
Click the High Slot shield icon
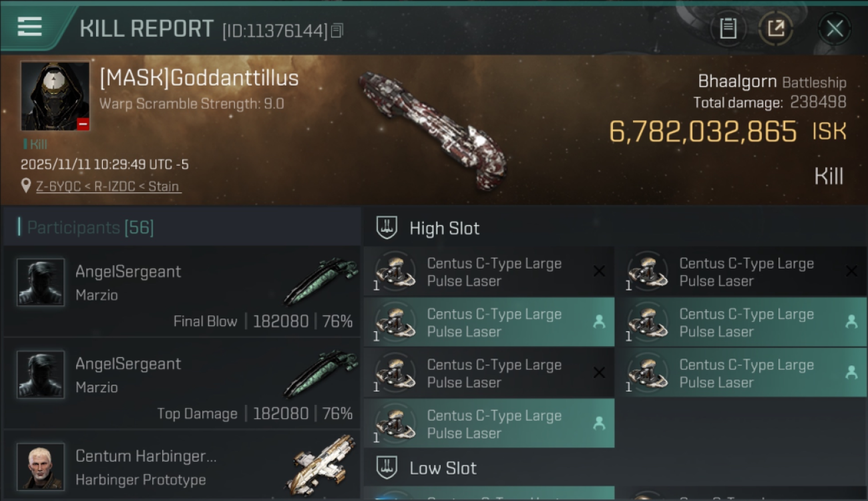(x=387, y=228)
